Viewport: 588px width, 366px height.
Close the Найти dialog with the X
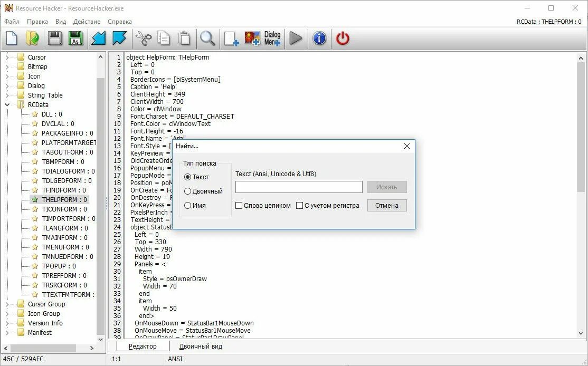pyautogui.click(x=407, y=146)
